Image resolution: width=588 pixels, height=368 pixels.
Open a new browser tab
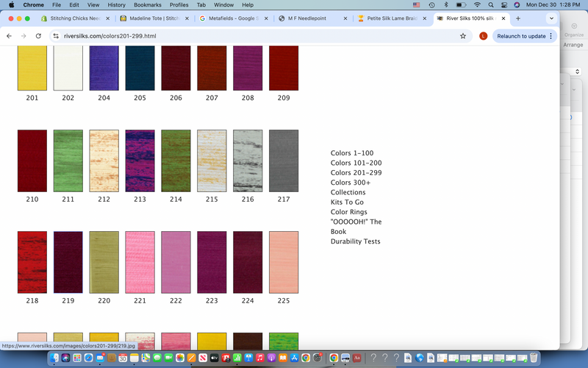[518, 18]
